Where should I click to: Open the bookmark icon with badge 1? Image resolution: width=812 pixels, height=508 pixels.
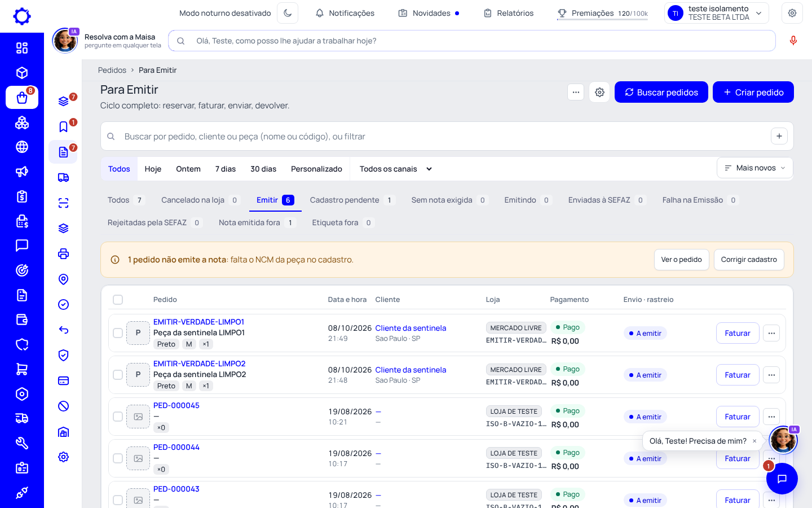tap(64, 127)
